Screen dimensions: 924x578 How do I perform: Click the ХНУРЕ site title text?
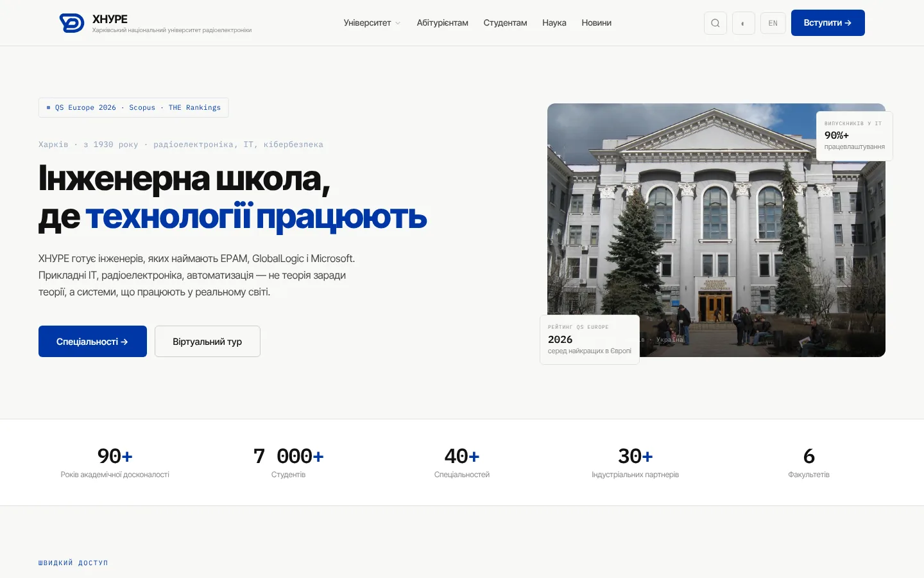[110, 19]
